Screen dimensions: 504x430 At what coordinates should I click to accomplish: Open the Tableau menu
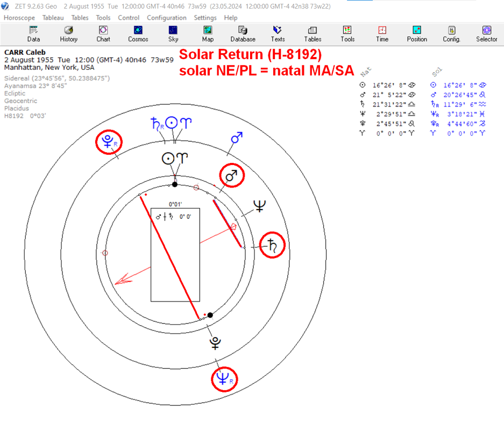click(53, 18)
